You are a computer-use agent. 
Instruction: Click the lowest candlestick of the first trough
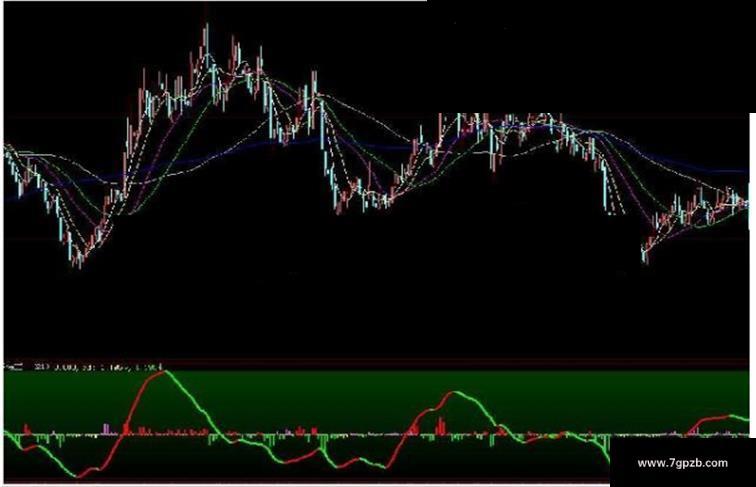[80, 258]
